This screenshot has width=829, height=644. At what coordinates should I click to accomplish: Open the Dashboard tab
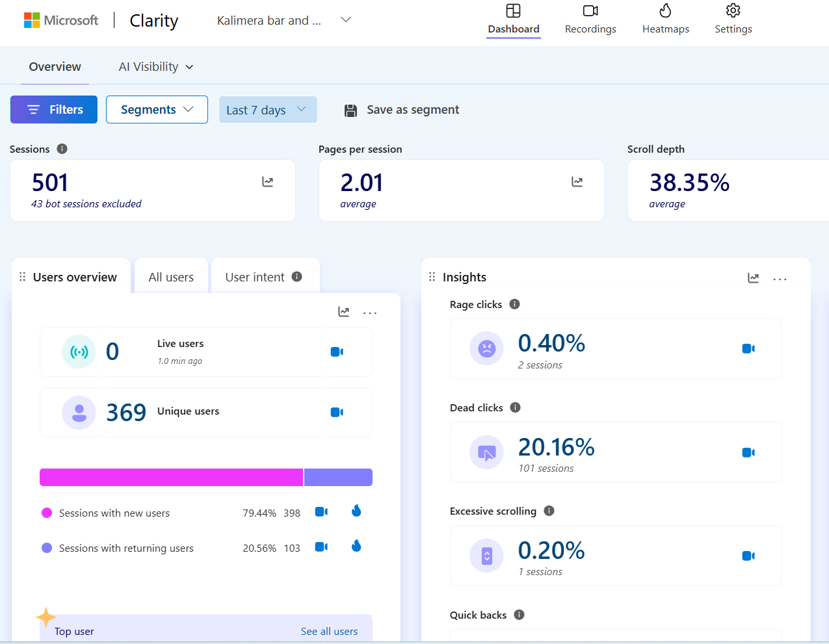click(x=514, y=19)
